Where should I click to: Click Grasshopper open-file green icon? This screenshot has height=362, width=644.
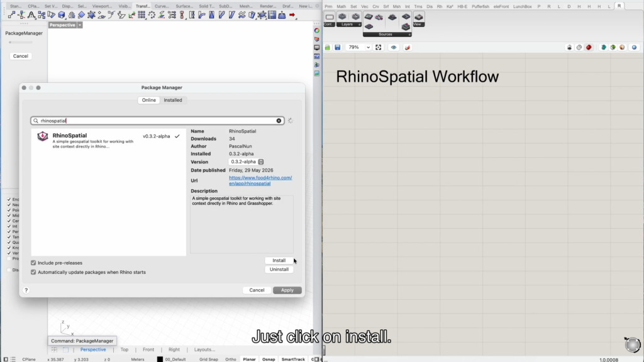[x=327, y=48]
